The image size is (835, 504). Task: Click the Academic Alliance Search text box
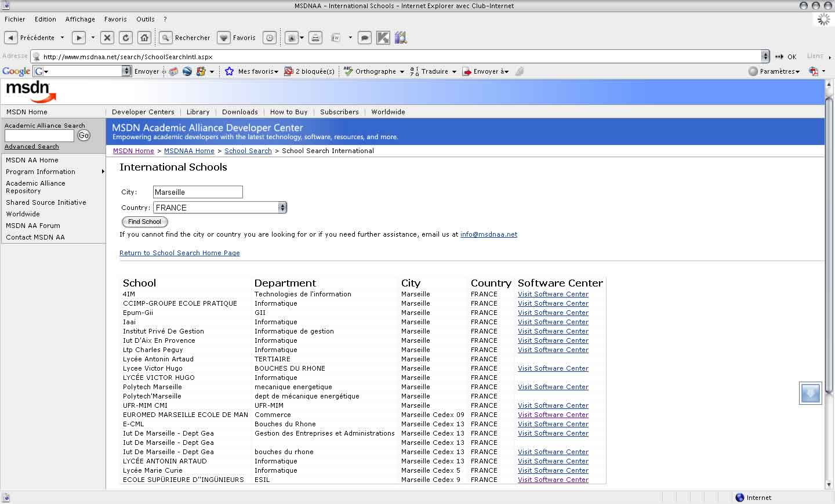point(39,135)
